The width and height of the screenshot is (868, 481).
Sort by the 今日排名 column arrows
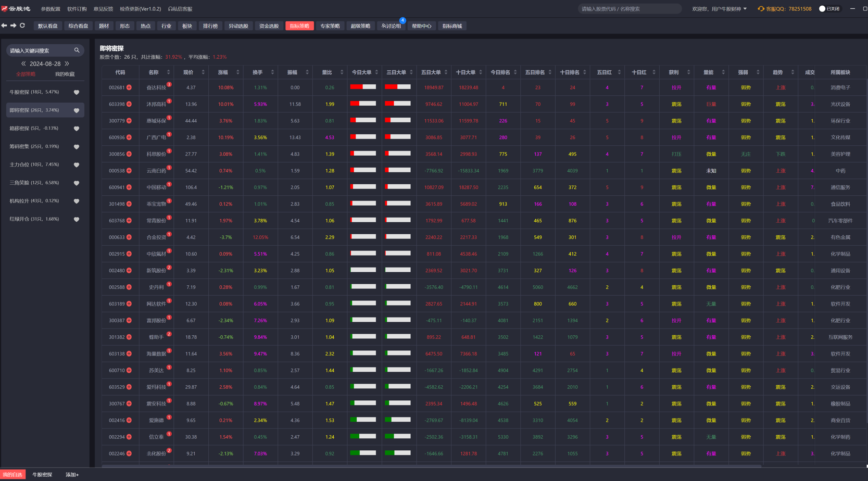(x=515, y=72)
